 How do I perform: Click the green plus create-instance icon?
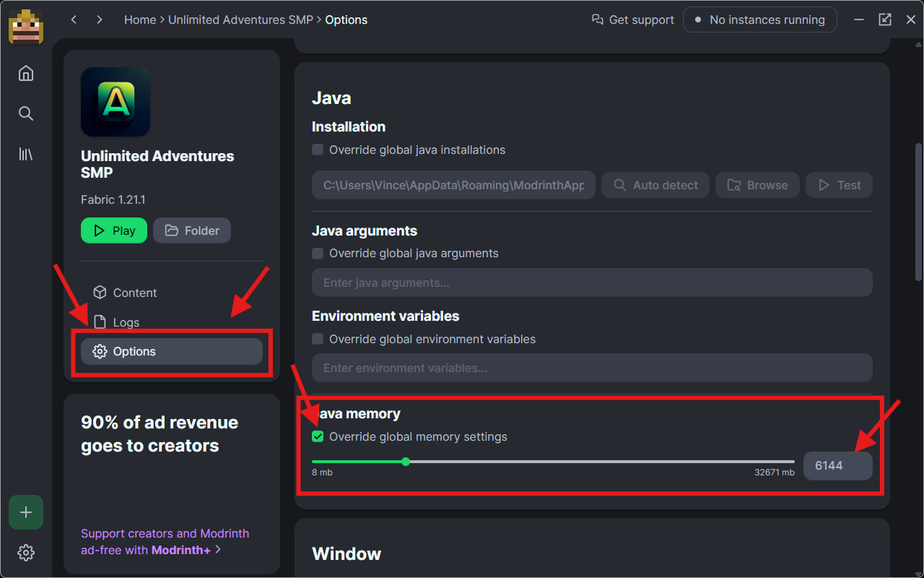[x=26, y=512]
